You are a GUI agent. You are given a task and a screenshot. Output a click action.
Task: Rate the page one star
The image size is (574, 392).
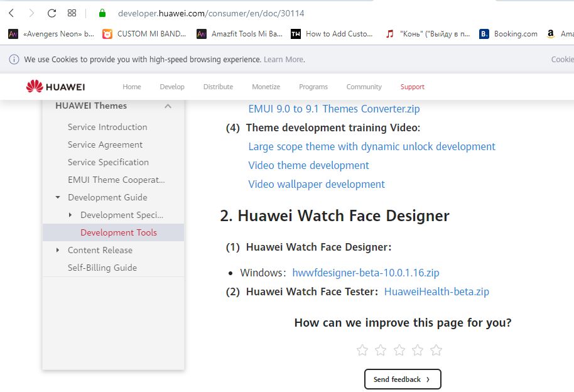pyautogui.click(x=362, y=351)
